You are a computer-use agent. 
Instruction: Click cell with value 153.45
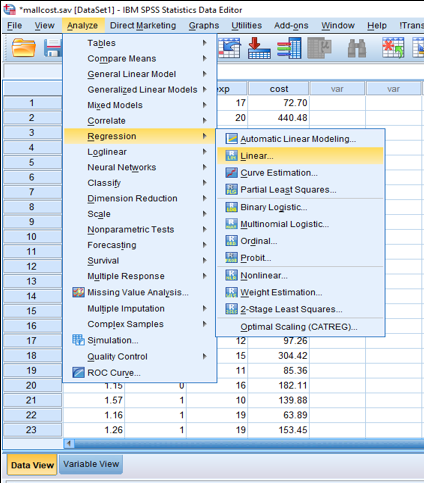(x=279, y=430)
